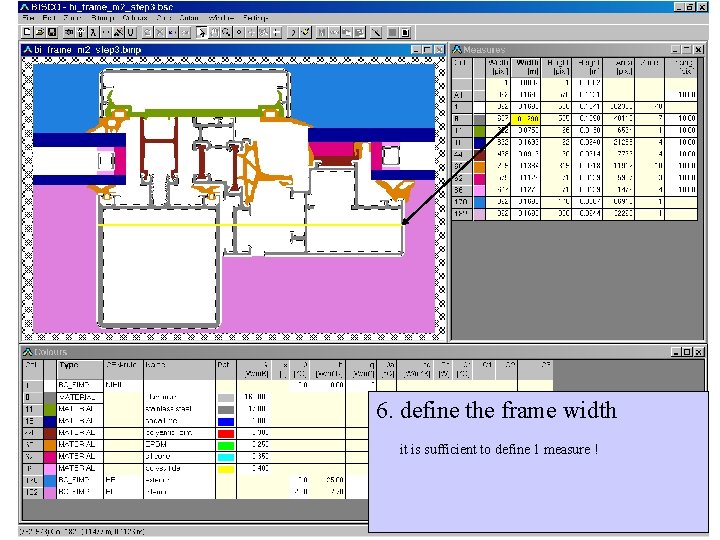
Task: Click the Name column header in Colours
Action: pyautogui.click(x=179, y=370)
